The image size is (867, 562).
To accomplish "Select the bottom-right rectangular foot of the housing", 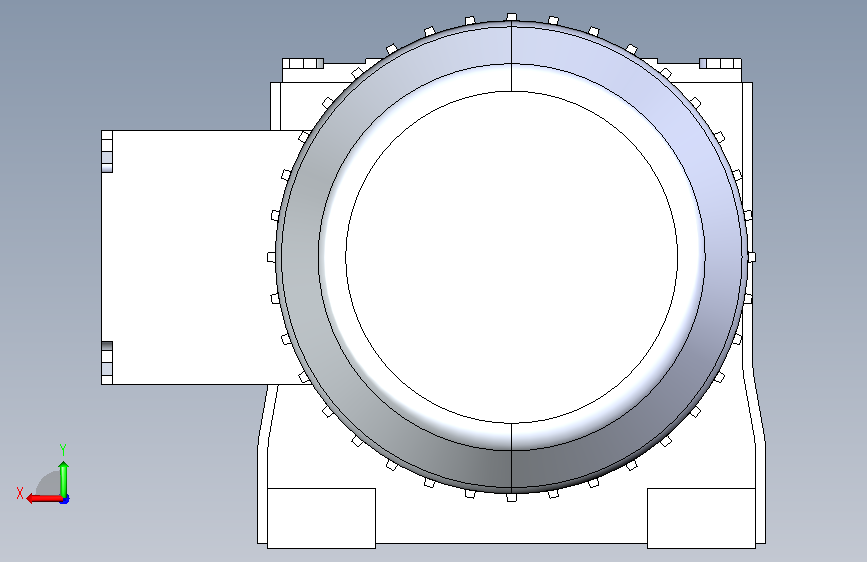I will pyautogui.click(x=701, y=518).
